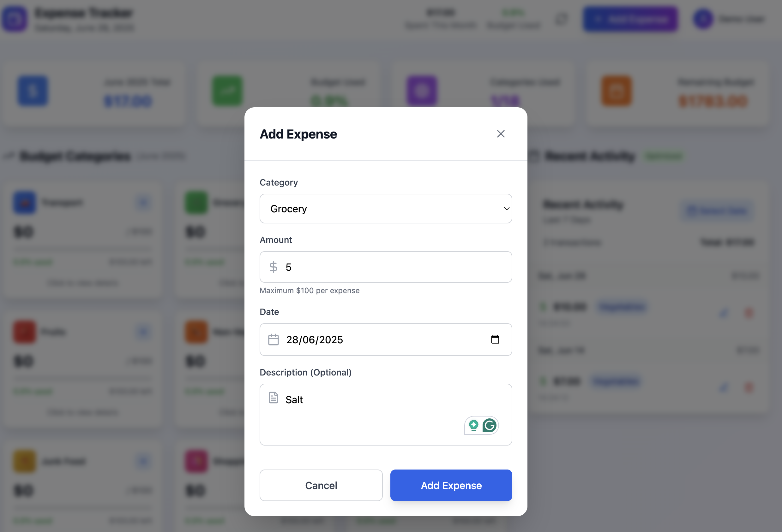Click the dollar sign icon in Amount field
782x532 pixels.
pos(273,267)
